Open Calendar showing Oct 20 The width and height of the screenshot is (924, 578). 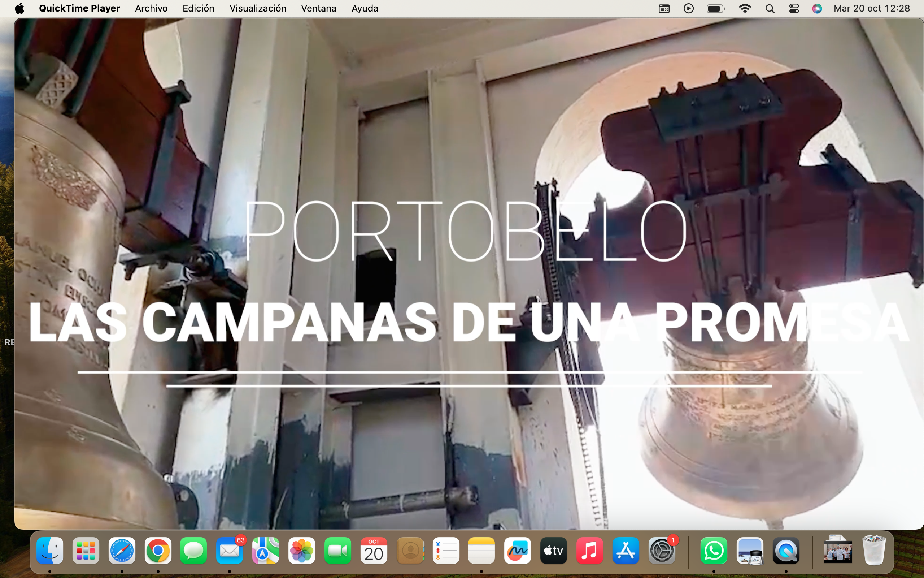click(x=374, y=551)
